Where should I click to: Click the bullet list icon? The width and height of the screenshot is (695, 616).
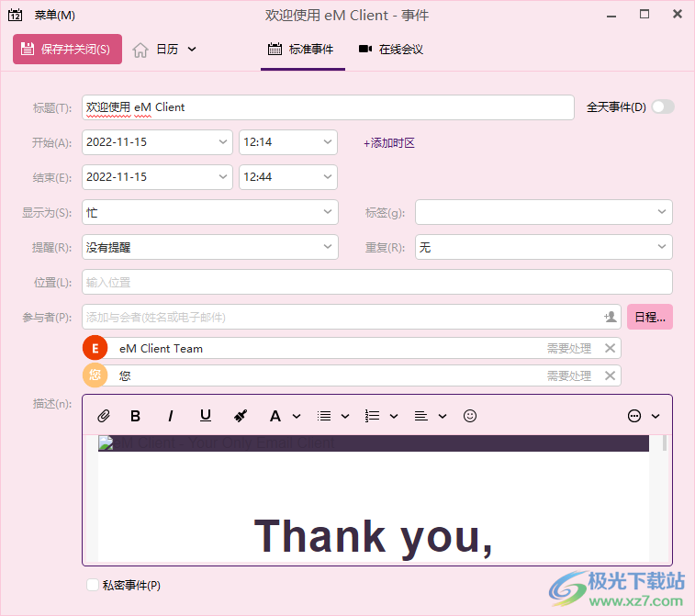pos(324,416)
